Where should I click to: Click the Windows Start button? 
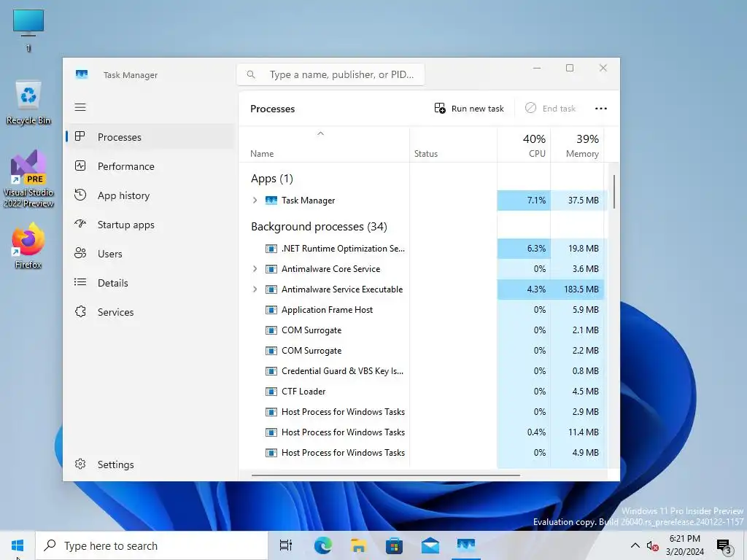(18, 545)
